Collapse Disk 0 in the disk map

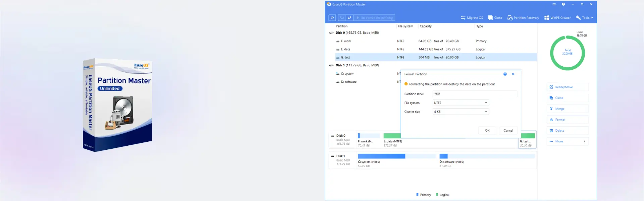tap(332, 136)
